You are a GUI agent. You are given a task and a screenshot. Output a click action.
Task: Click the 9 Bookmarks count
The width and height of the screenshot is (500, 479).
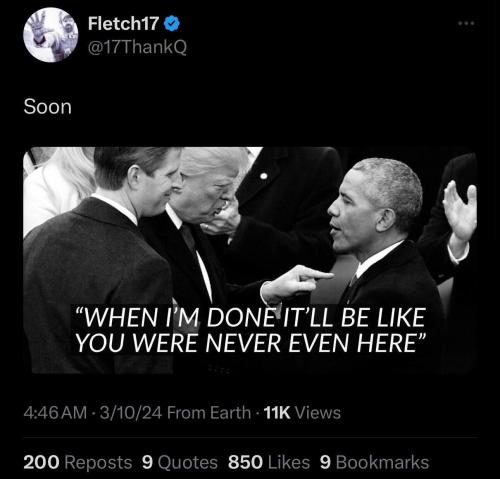pyautogui.click(x=374, y=463)
